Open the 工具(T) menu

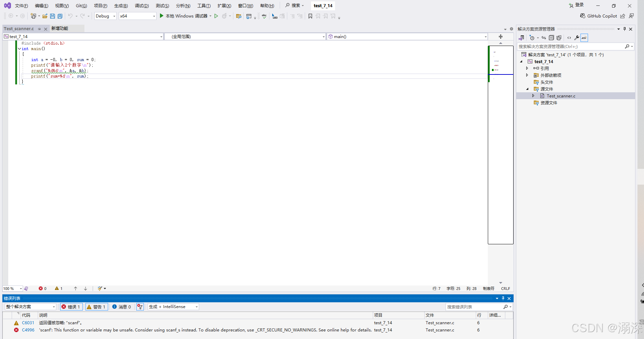(x=204, y=6)
